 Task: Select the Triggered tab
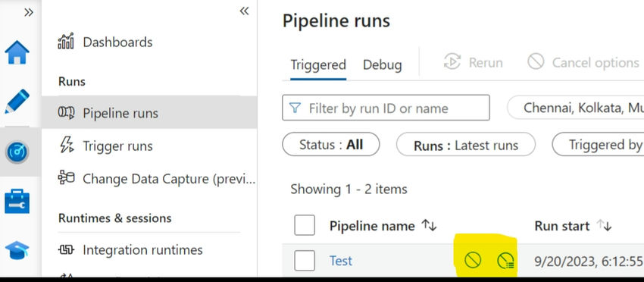click(x=318, y=64)
